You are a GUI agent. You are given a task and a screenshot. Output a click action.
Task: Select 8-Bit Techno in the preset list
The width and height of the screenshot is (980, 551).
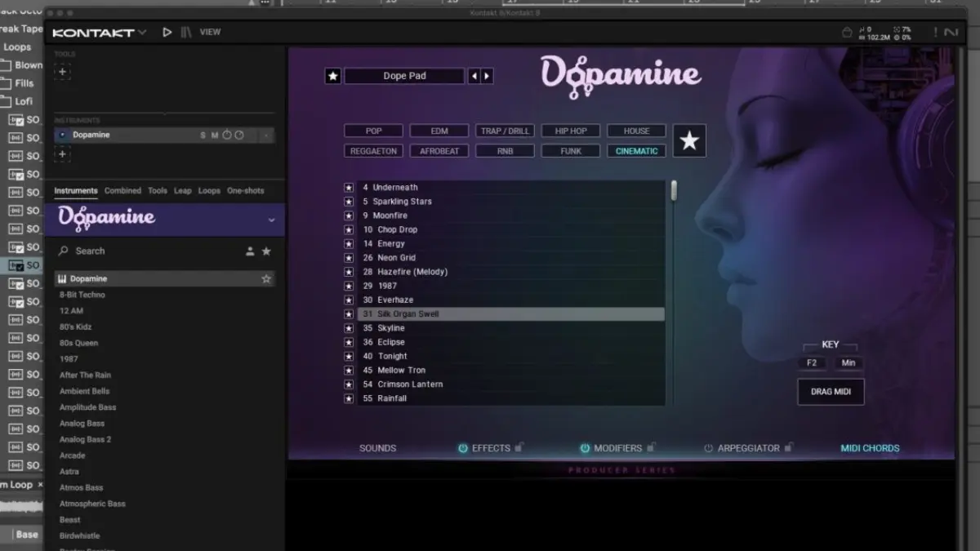click(x=82, y=295)
